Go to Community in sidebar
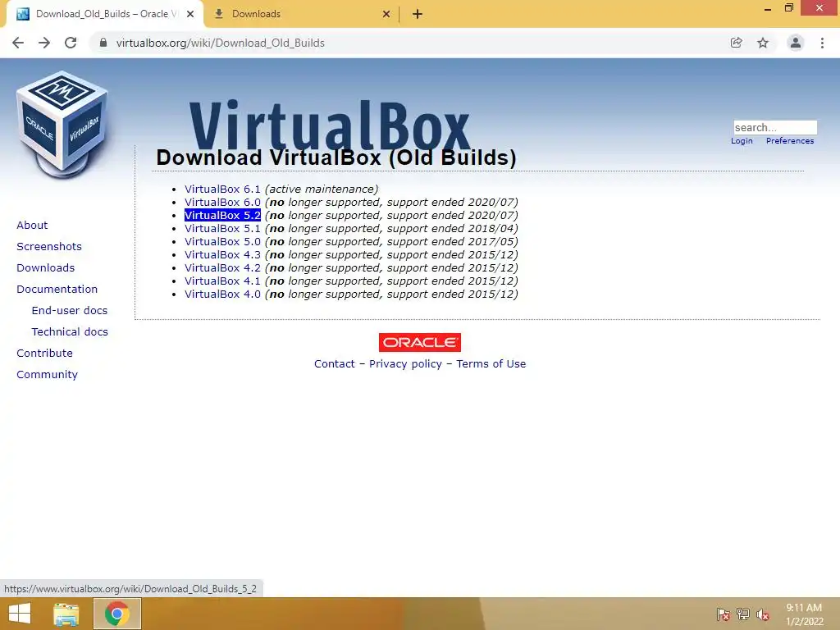The width and height of the screenshot is (840, 630). [x=47, y=374]
